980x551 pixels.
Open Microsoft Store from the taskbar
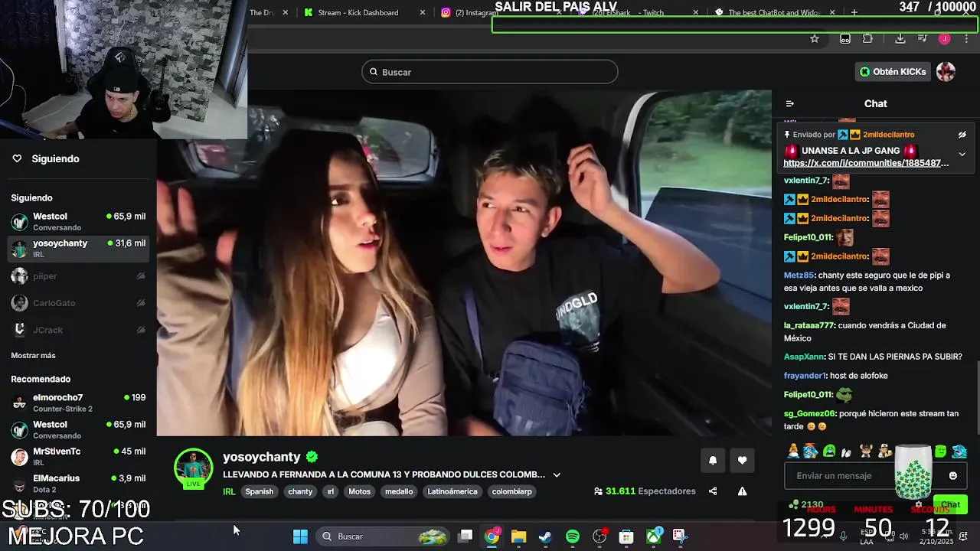click(626, 536)
